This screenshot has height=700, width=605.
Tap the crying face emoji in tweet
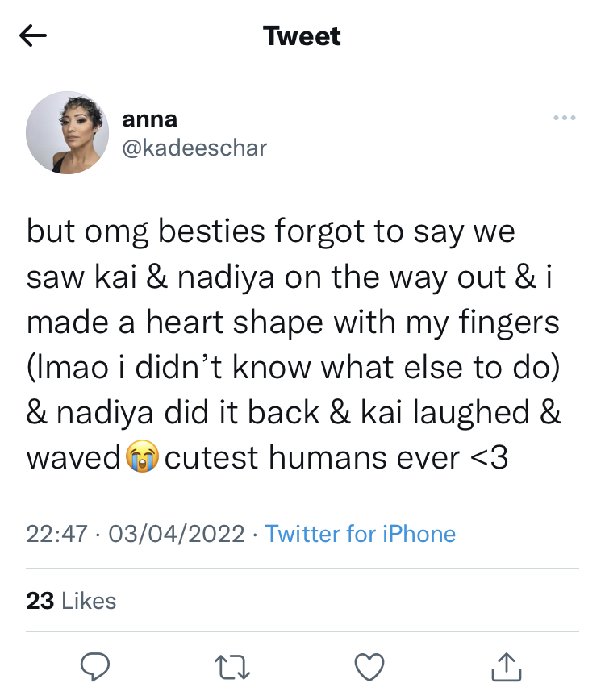[x=142, y=456]
